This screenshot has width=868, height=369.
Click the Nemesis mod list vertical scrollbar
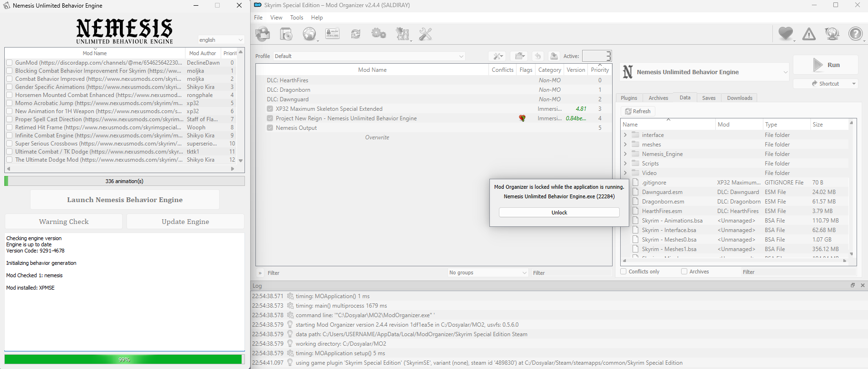click(x=241, y=106)
